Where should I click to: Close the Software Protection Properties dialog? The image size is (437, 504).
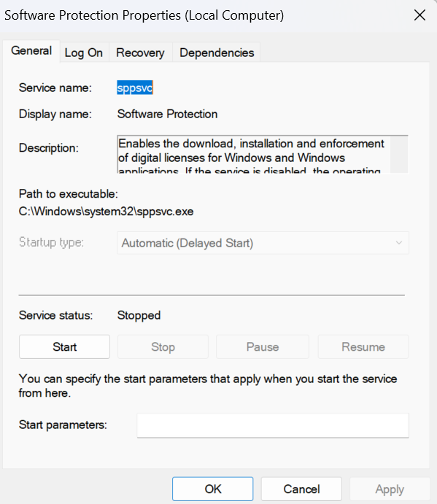(419, 15)
